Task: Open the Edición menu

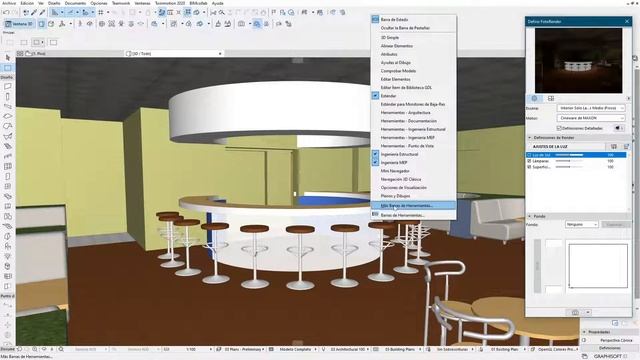Action: click(27, 3)
